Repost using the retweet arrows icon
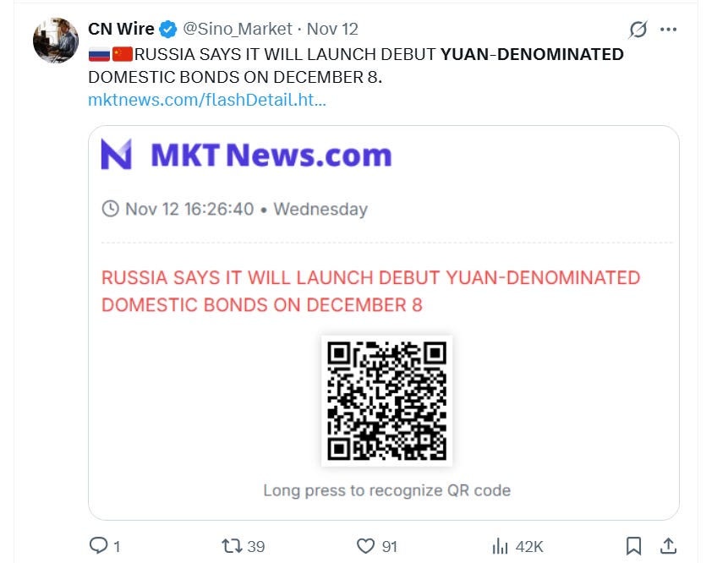This screenshot has height=563, width=728. coord(233,546)
